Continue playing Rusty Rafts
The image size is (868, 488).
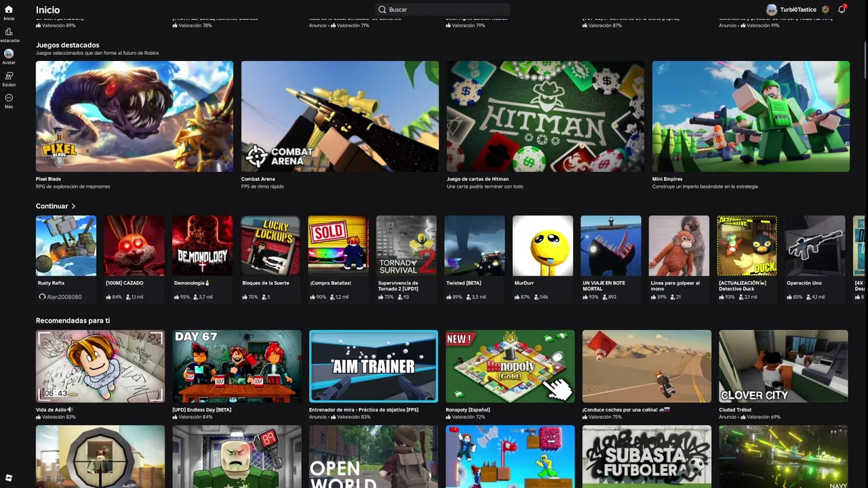[x=66, y=245]
